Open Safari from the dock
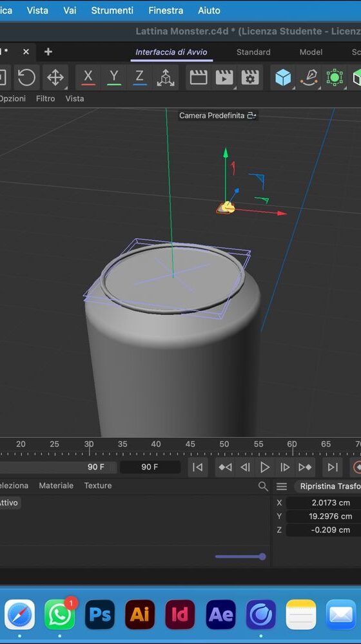This screenshot has height=644, width=361. point(19,615)
